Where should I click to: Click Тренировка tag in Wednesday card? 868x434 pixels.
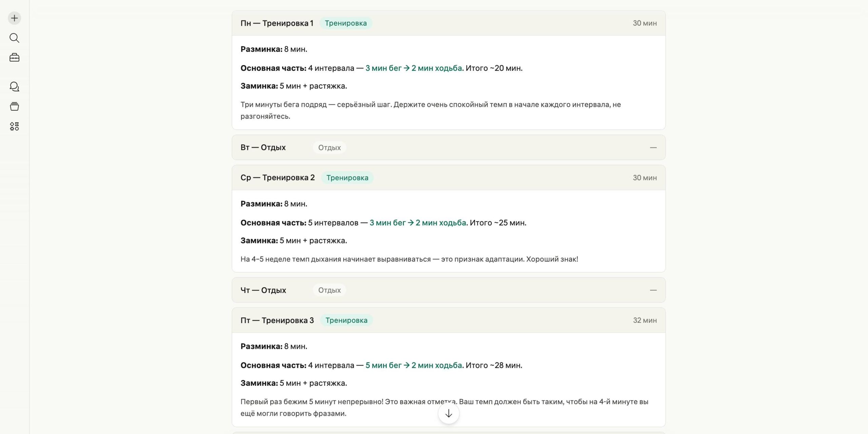tap(347, 178)
